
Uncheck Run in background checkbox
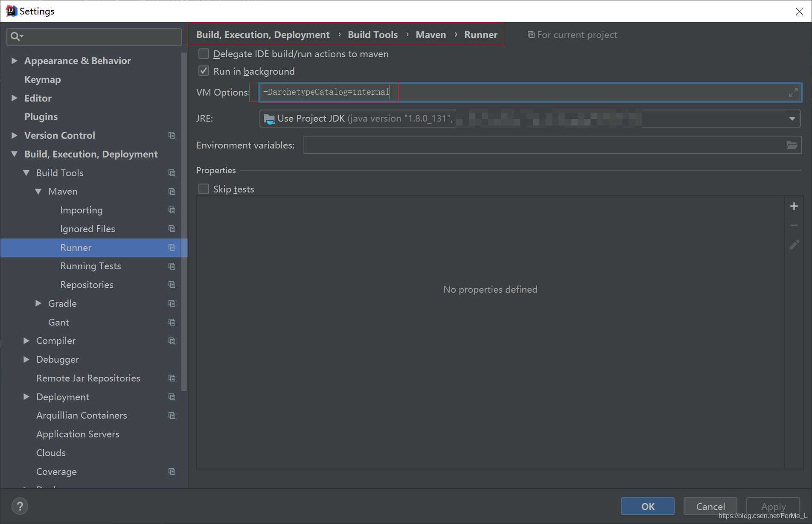click(x=204, y=71)
